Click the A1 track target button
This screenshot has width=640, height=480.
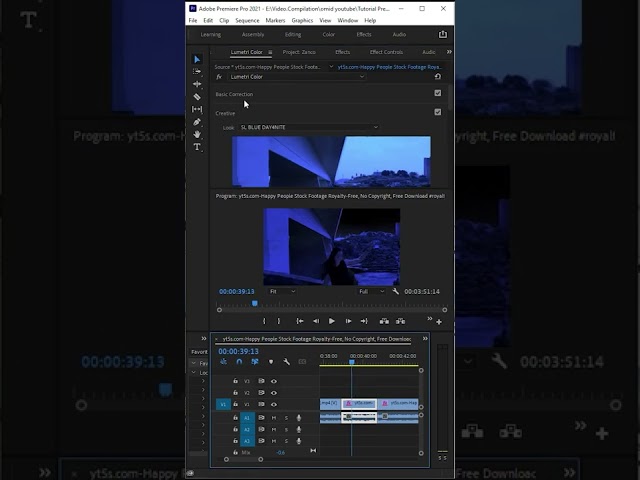pos(247,418)
